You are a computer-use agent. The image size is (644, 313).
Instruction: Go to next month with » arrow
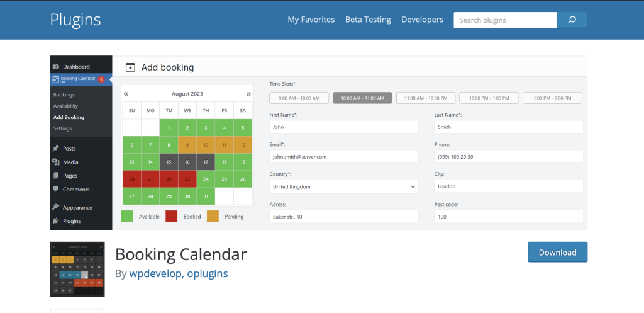click(x=248, y=94)
